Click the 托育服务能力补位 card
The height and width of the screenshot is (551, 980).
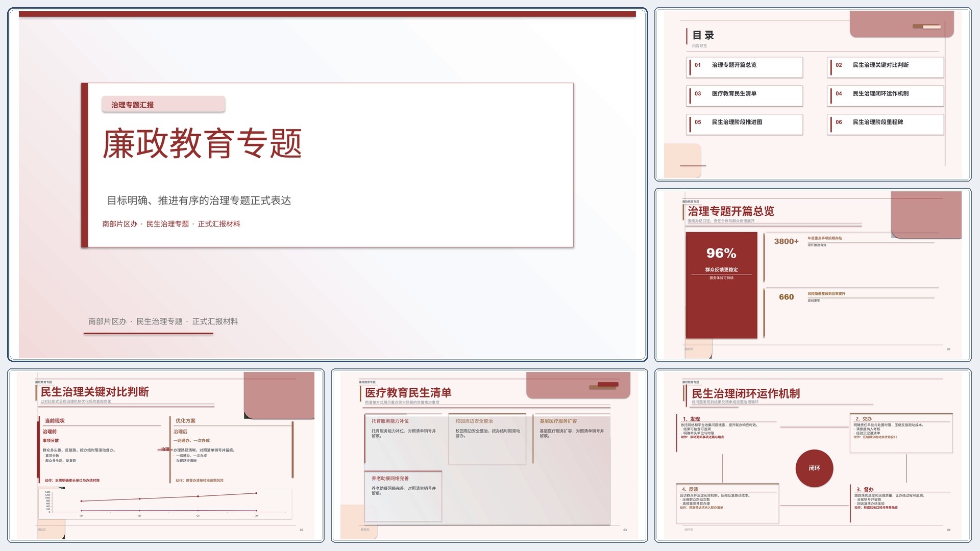coord(403,439)
